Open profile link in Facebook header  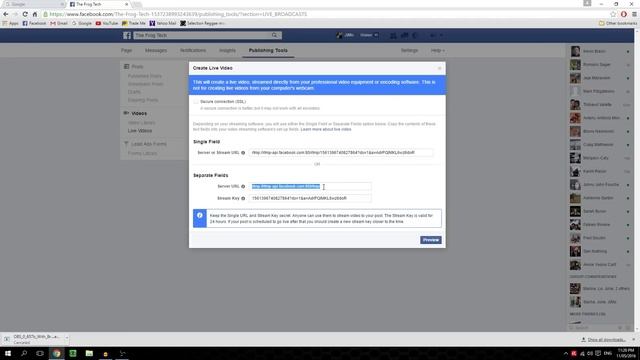(x=345, y=36)
